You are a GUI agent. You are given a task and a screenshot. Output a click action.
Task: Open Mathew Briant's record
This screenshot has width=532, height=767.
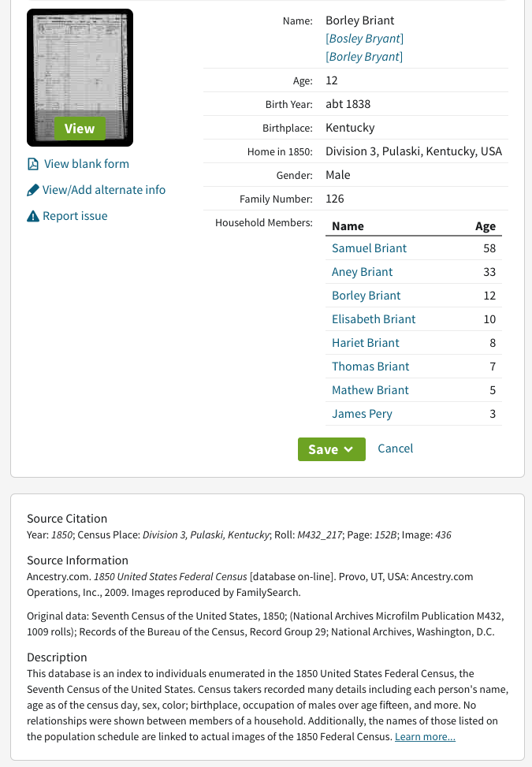pyautogui.click(x=370, y=390)
